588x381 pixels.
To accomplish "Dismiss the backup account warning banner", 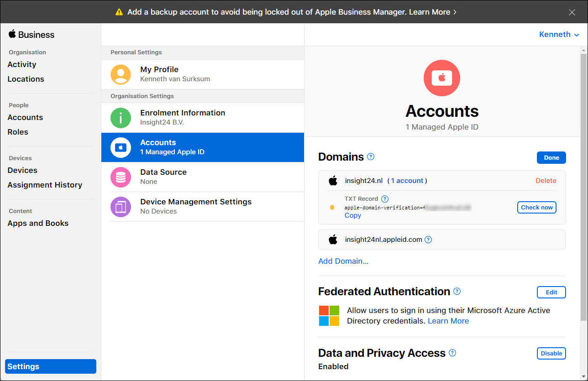I will pos(572,12).
